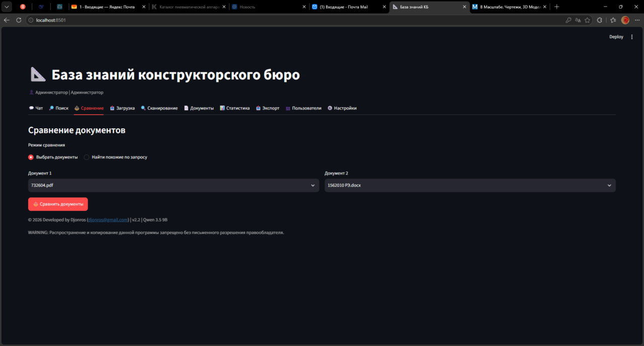Select the Найти похожие по запросу option
Screen dimensions: 644x346
115,157
